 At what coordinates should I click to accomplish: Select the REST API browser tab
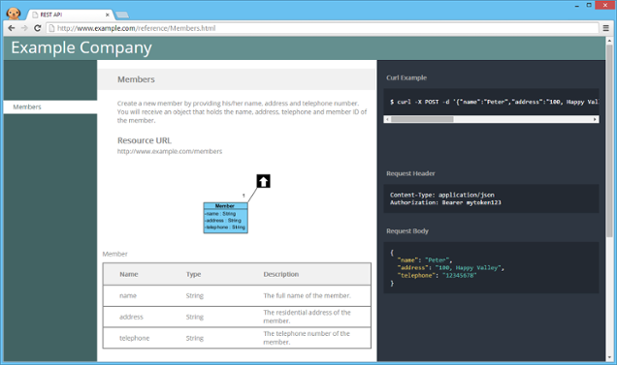70,15
